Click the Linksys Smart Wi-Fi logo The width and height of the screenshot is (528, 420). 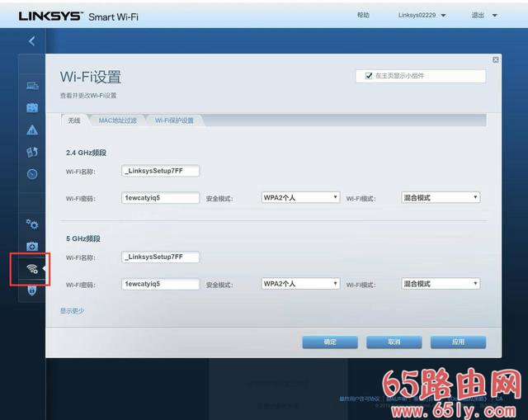[x=78, y=17]
